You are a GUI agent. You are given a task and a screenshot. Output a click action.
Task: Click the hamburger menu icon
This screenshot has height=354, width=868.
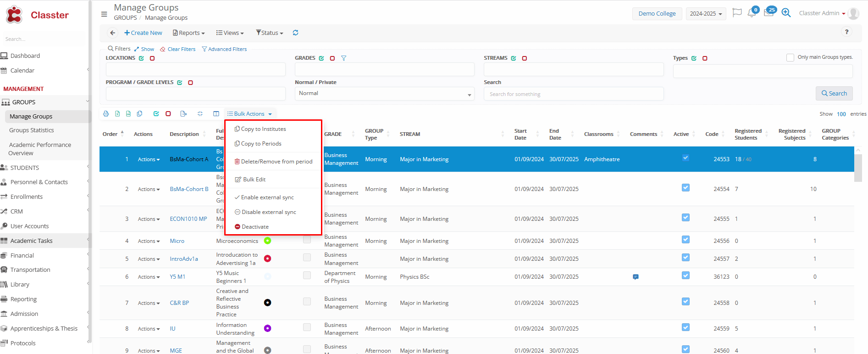point(104,14)
